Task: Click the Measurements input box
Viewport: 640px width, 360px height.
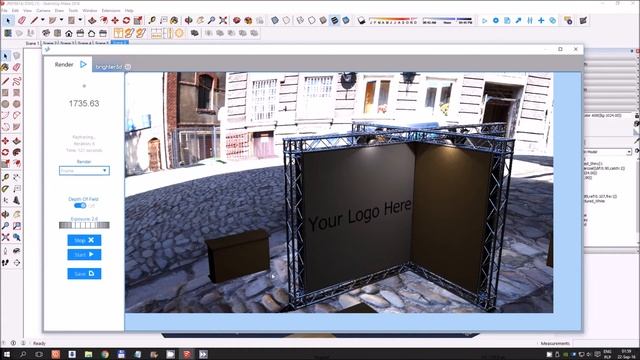Action: pyautogui.click(x=605, y=343)
